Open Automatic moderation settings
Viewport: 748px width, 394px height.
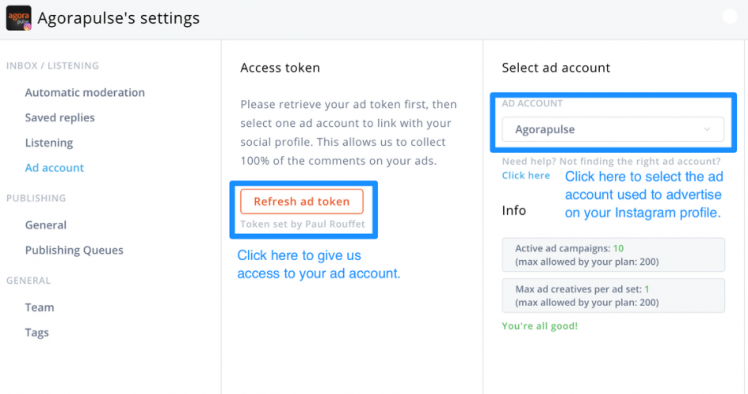coord(85,93)
